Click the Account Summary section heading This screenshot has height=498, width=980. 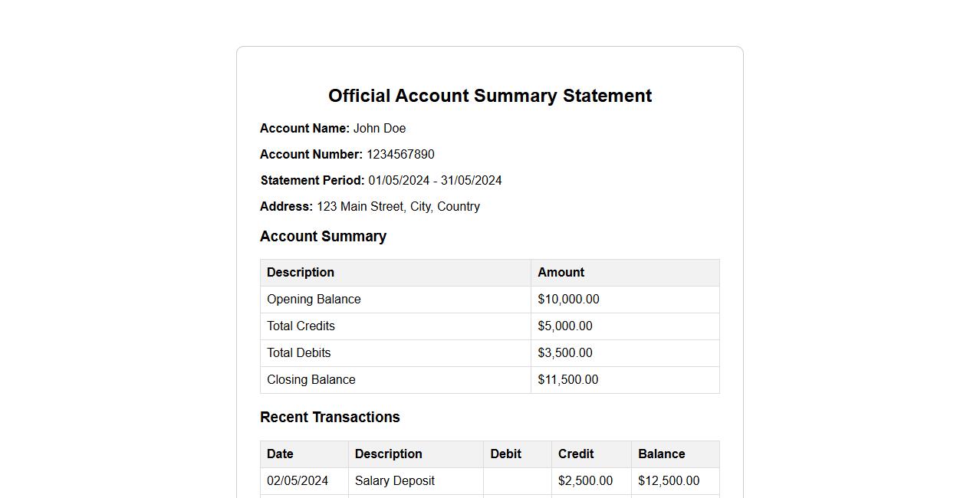point(323,237)
